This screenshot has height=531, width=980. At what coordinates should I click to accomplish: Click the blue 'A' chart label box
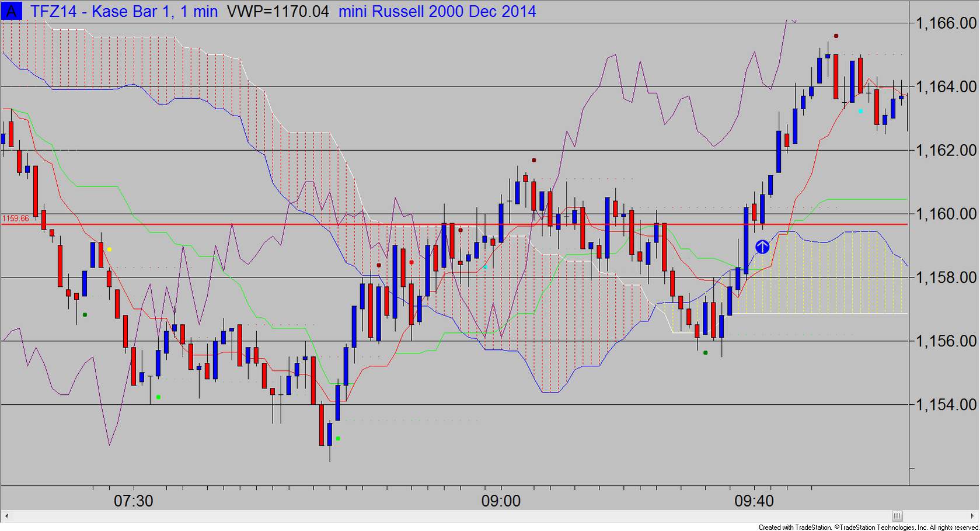pyautogui.click(x=11, y=11)
